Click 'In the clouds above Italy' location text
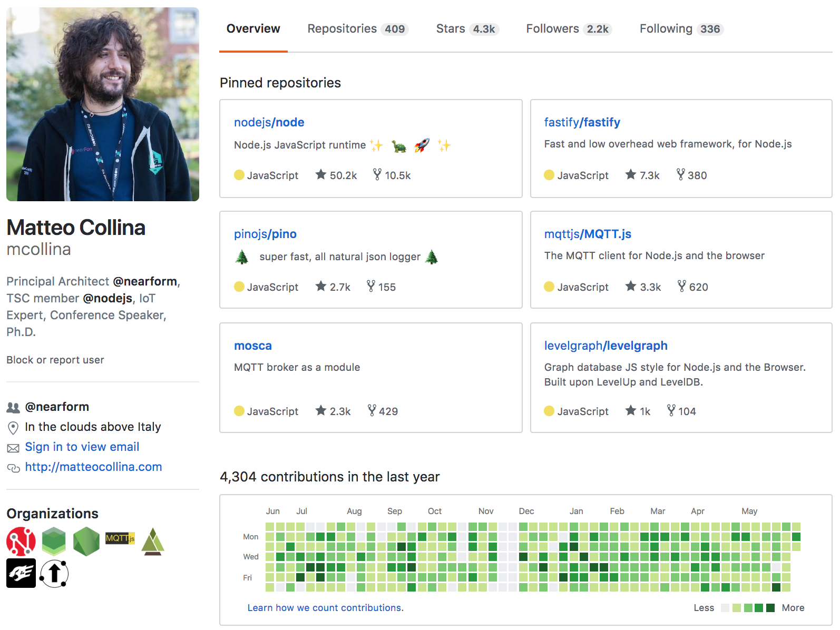The height and width of the screenshot is (630, 840). pos(93,427)
